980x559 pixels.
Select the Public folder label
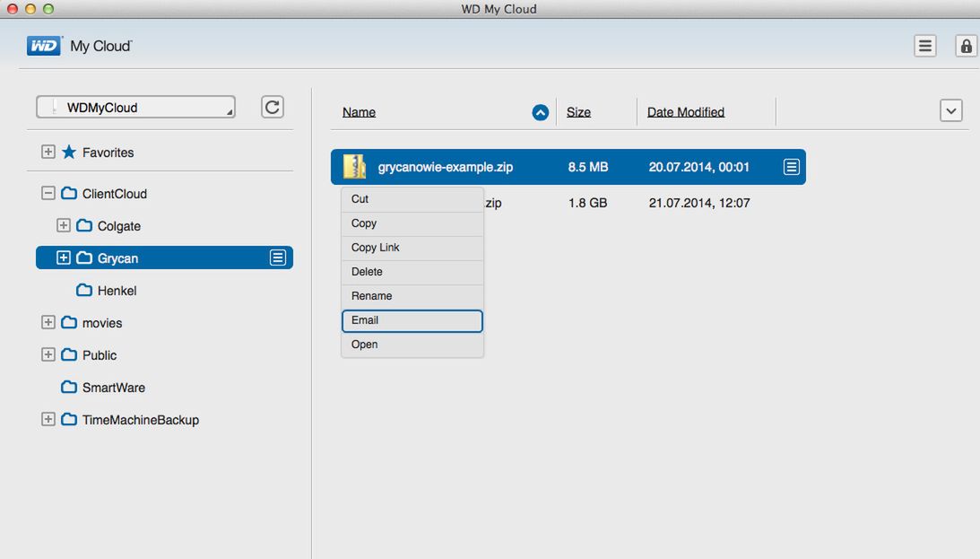100,355
